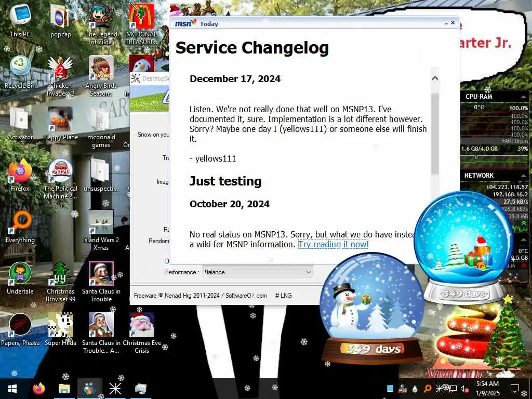Follow the 'Try reading it now!' link

pos(333,244)
